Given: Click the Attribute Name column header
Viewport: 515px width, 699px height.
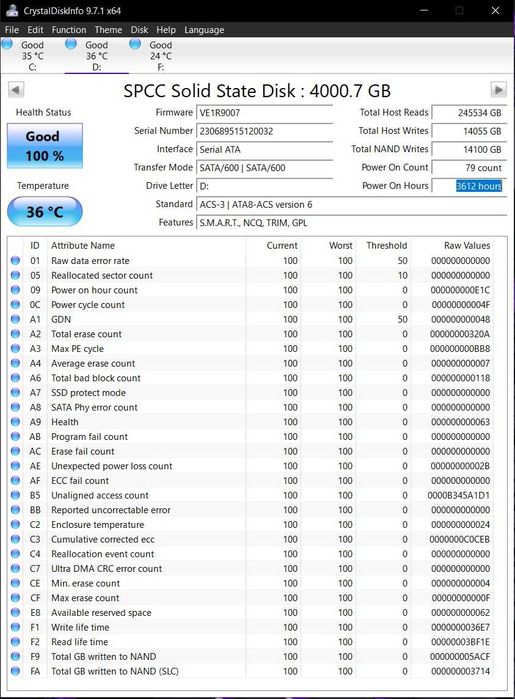Looking at the screenshot, I should click(83, 246).
